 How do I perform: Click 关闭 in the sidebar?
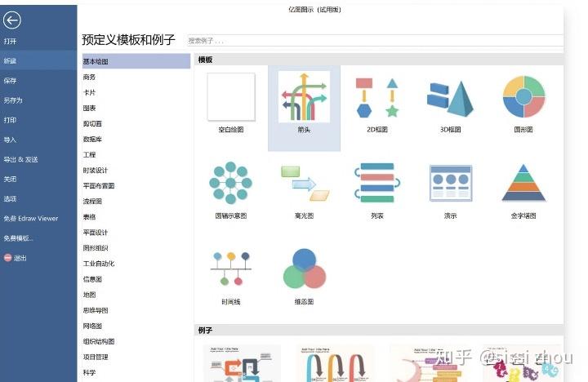pos(10,180)
